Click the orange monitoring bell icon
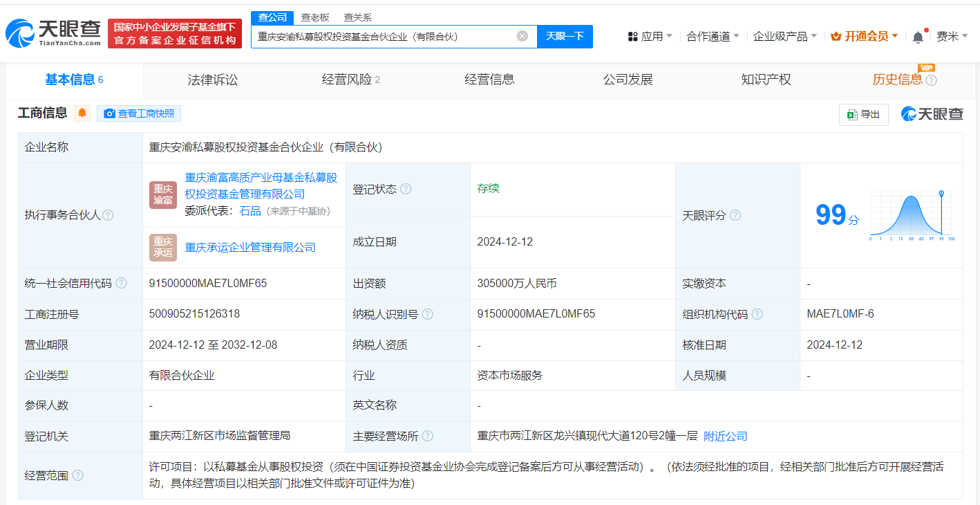Image resolution: width=980 pixels, height=505 pixels. tap(82, 113)
